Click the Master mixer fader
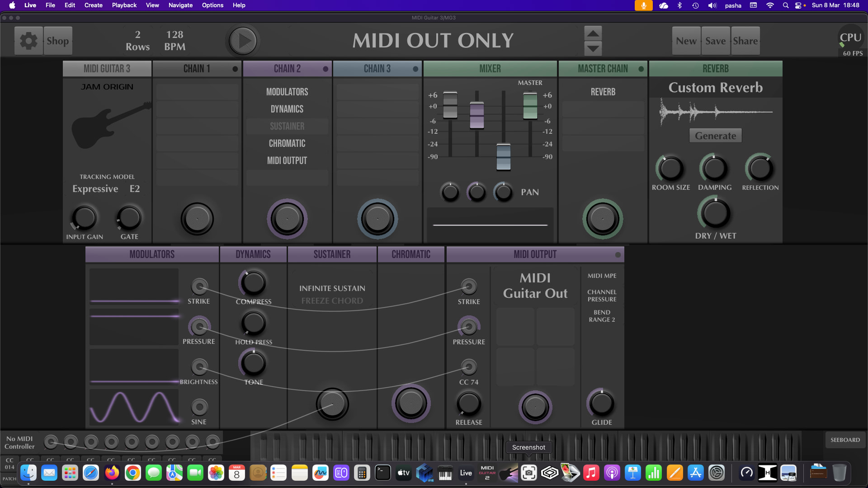This screenshot has width=868, height=488. [530, 105]
